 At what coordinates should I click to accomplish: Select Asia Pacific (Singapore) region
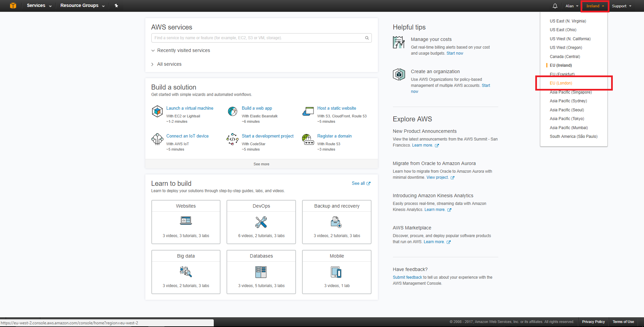[571, 92]
